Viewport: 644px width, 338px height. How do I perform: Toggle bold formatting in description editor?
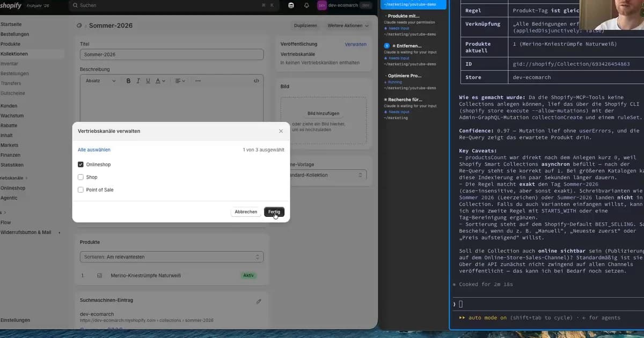pyautogui.click(x=128, y=81)
